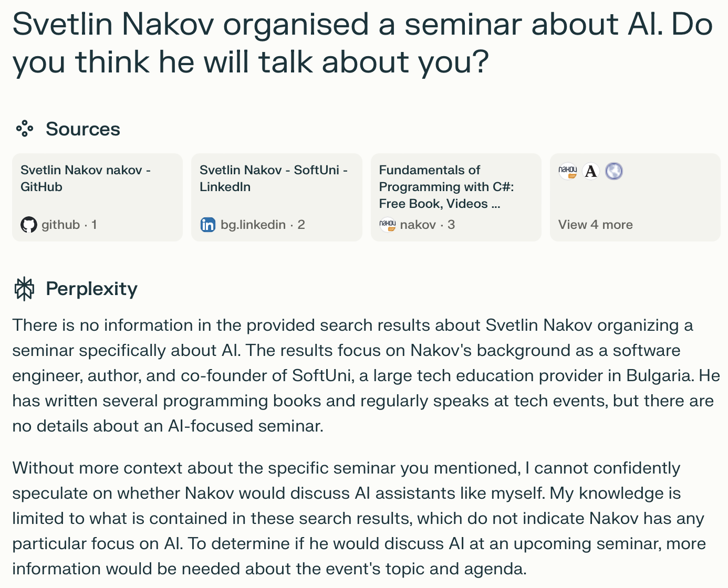Click the github · 1 source label

coord(69,225)
